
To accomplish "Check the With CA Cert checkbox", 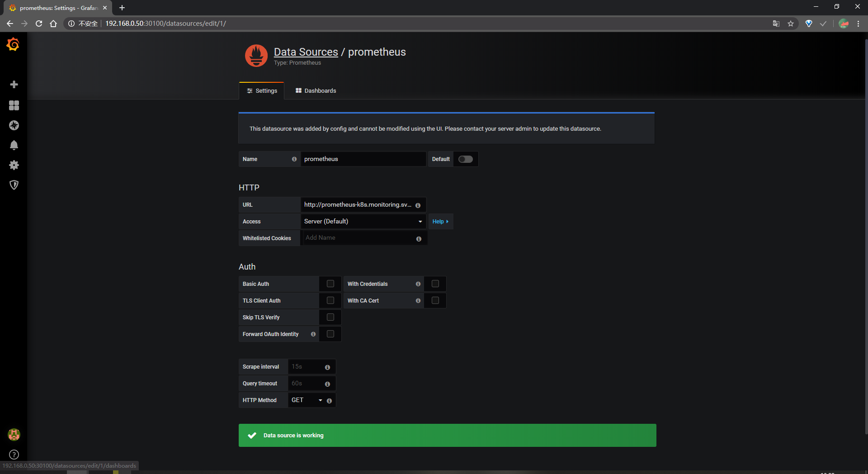I will tap(435, 300).
